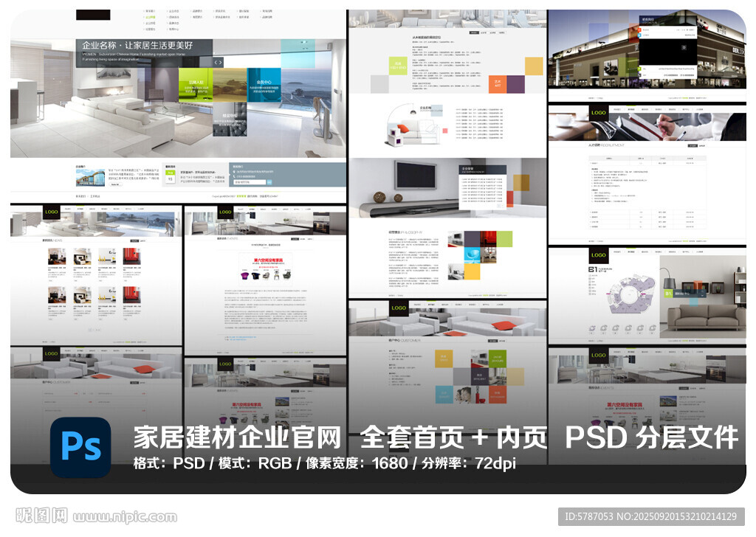Click the row of t-shirt and chair product images

(266, 275)
